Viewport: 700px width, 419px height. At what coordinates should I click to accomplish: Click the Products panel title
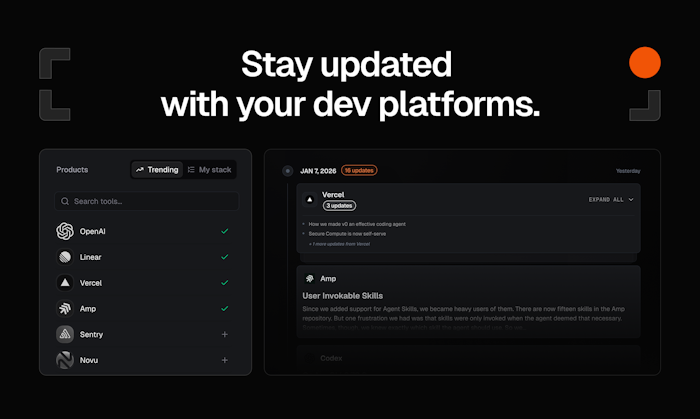coord(72,170)
